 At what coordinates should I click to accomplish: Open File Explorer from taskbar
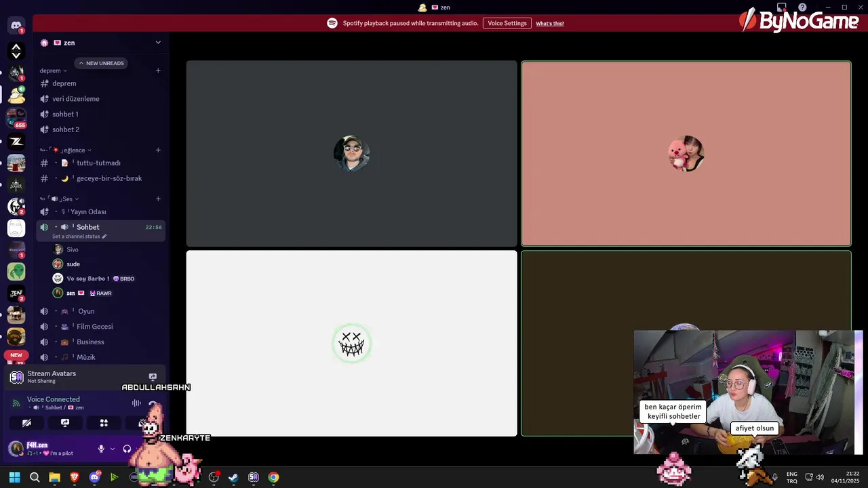tap(54, 477)
